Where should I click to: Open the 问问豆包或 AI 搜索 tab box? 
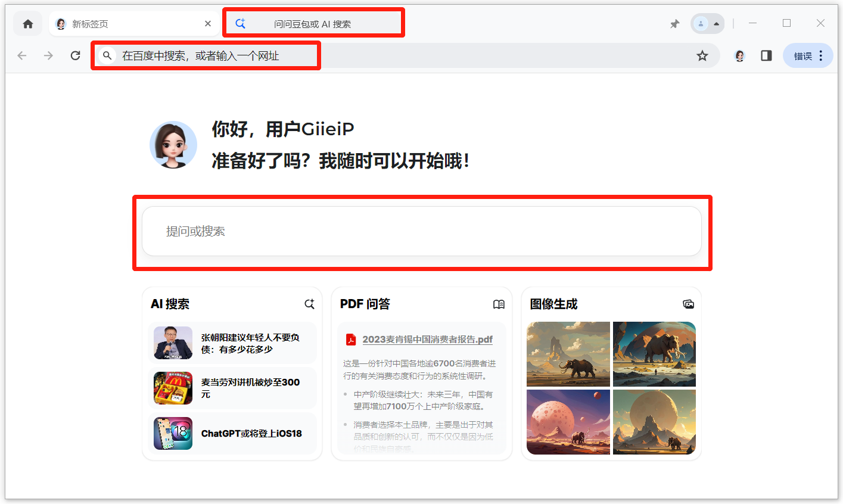coord(313,23)
